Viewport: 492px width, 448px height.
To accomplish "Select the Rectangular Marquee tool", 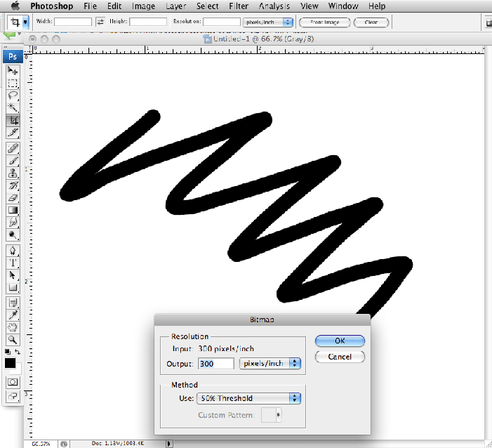I will point(13,83).
